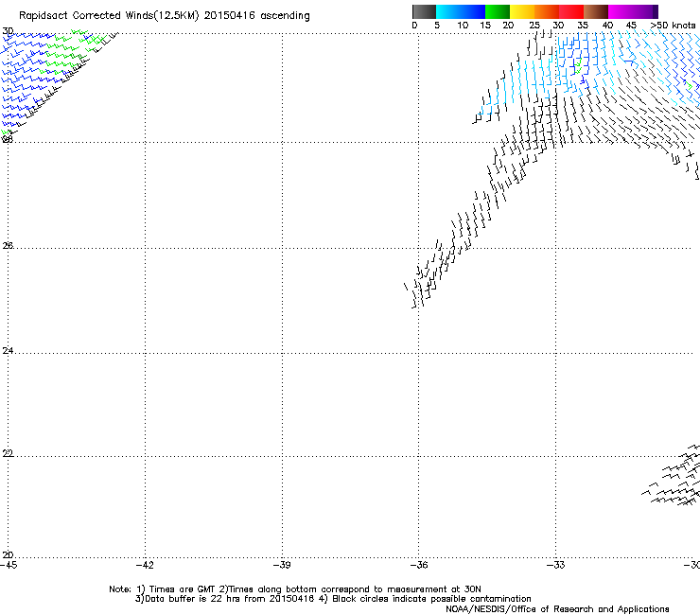Click the '>50 knots' legend label

point(673,26)
